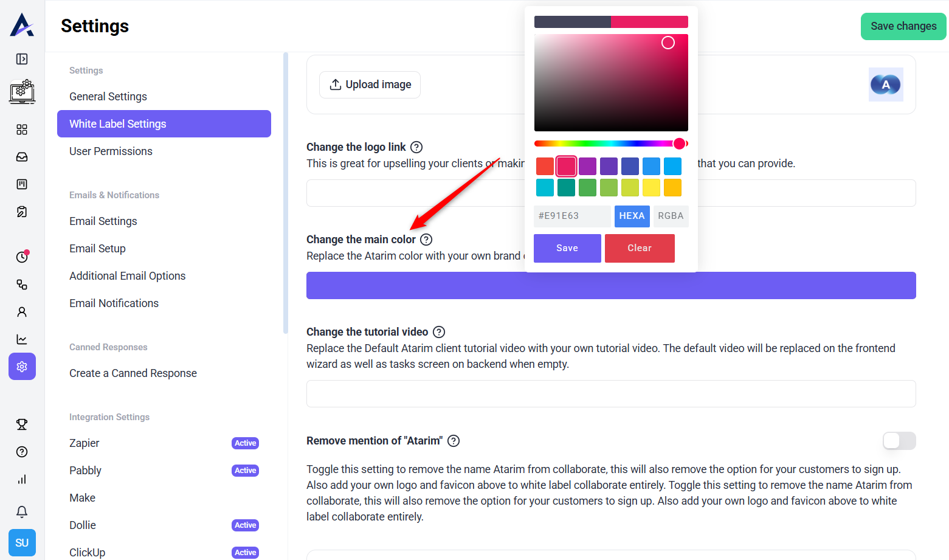This screenshot has height=560, width=949.
Task: Select the HEXA color format
Action: (632, 216)
